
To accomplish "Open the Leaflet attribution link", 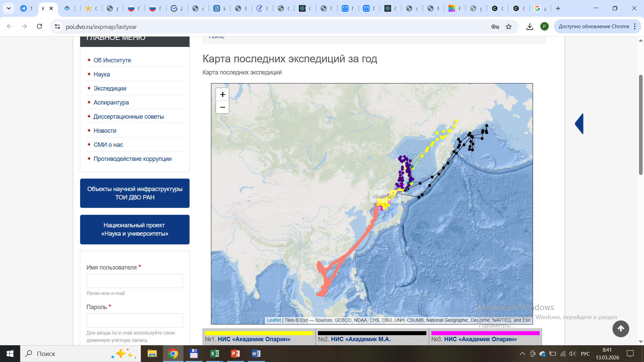I will pos(274,320).
